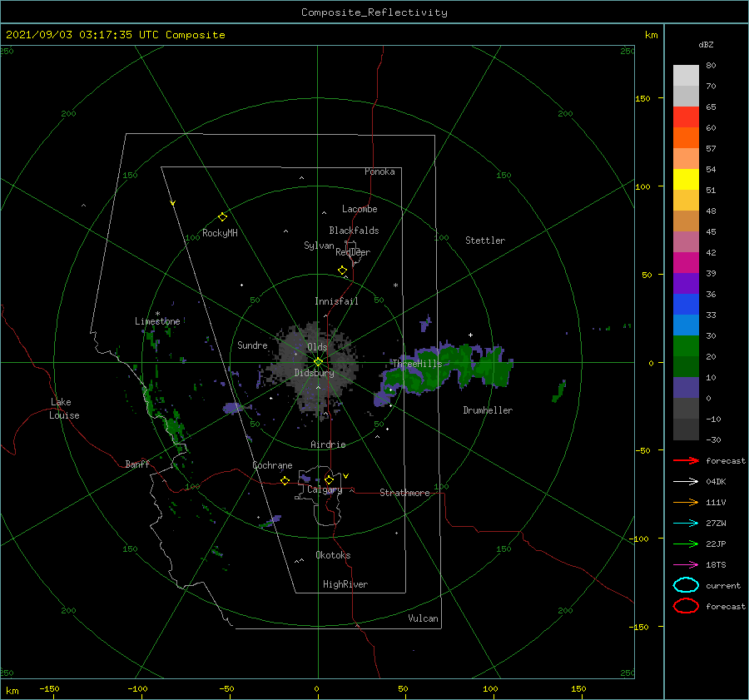
Task: Click the magenta 18TS arrow icon
Action: 686,565
